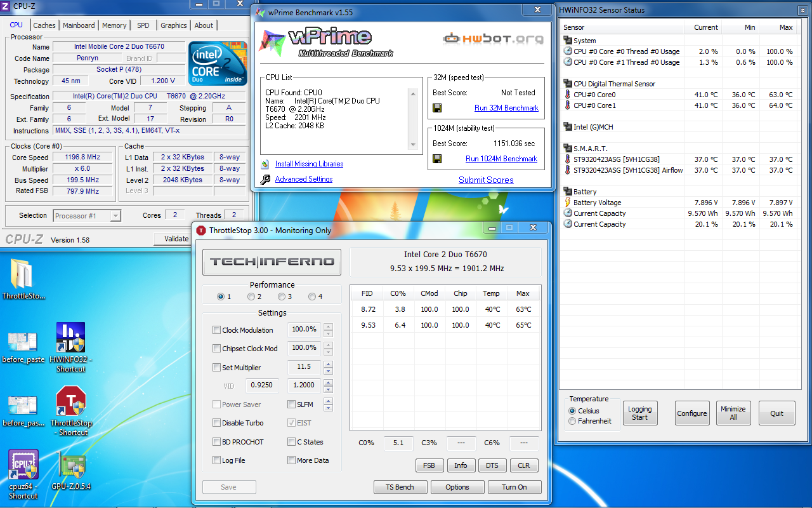Click the save icon beside Run 1024M Benchmark
Screen dimensions: 812x508
click(437, 159)
